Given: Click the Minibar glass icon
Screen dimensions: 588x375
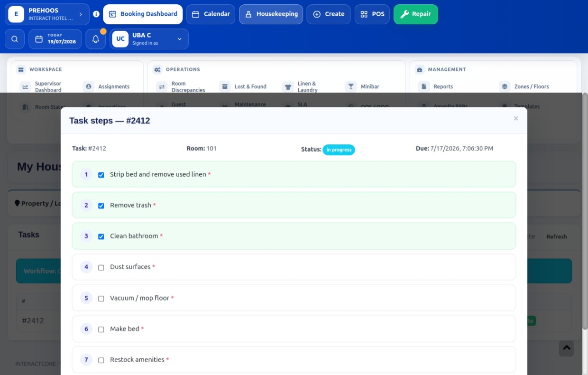Looking at the screenshot, I should click(351, 86).
